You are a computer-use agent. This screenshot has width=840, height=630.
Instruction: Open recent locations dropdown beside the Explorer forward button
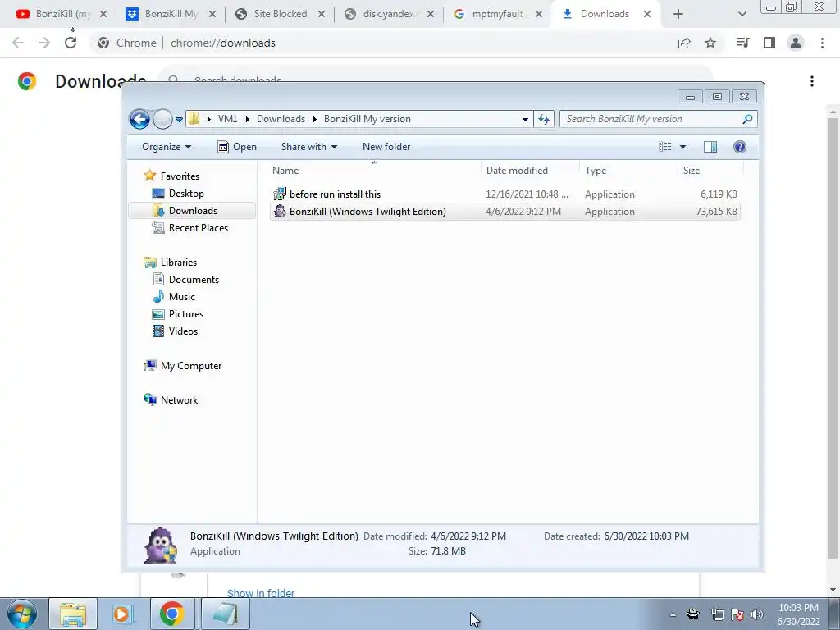click(x=179, y=120)
